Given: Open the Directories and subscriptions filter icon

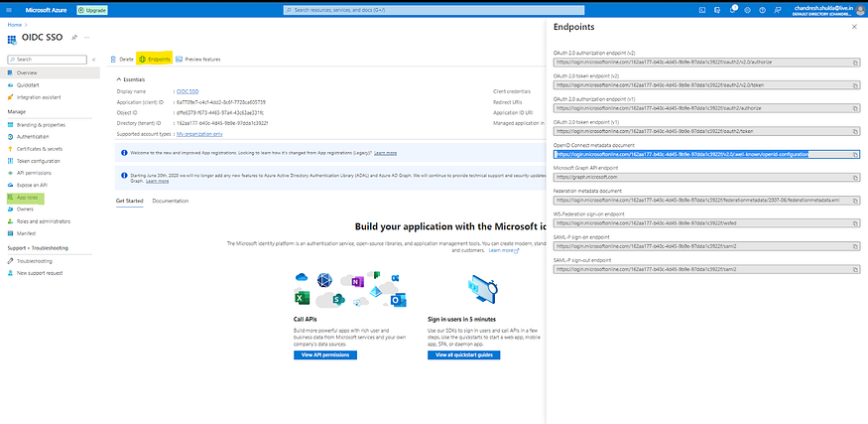Looking at the screenshot, I should point(717,10).
